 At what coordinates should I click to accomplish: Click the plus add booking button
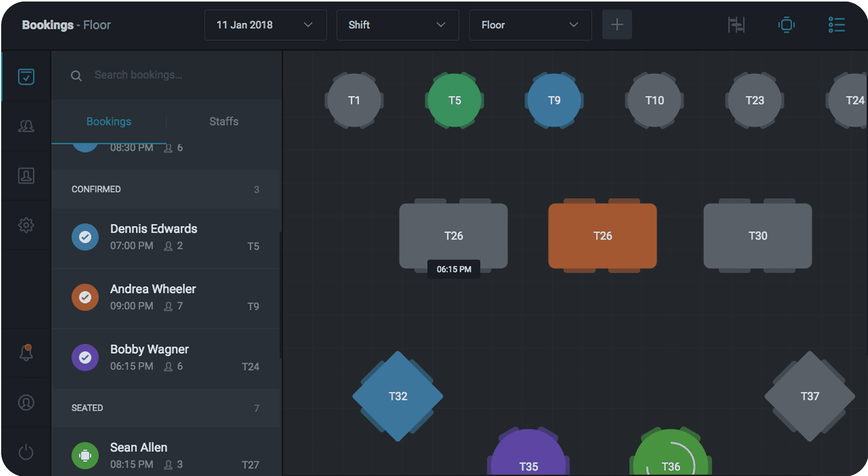point(617,25)
